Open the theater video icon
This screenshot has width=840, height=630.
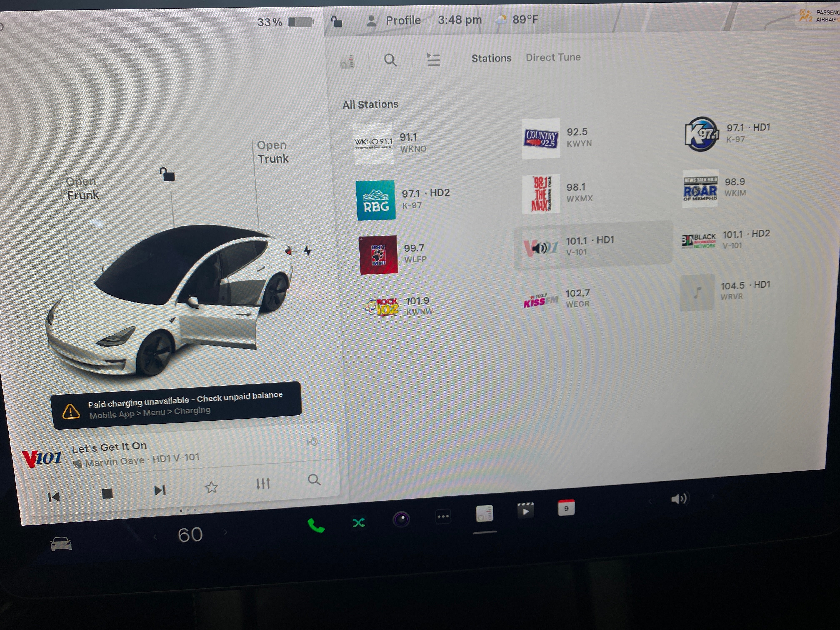coord(526,511)
